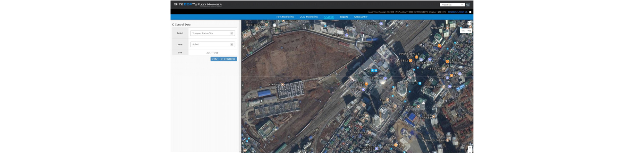The height and width of the screenshot is (153, 644).
Task: Switch map to 위성 (satellite) view
Action: coord(469,31)
